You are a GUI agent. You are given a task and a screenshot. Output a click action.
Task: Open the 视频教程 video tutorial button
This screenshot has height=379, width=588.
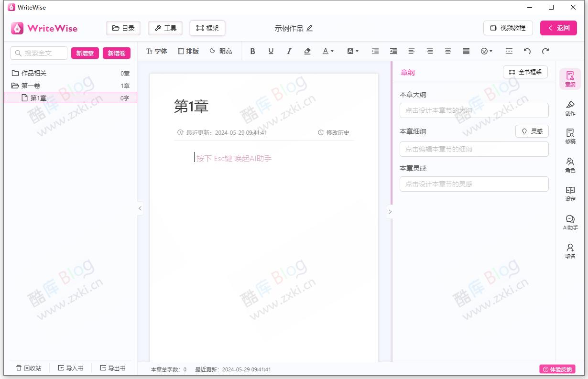click(508, 28)
